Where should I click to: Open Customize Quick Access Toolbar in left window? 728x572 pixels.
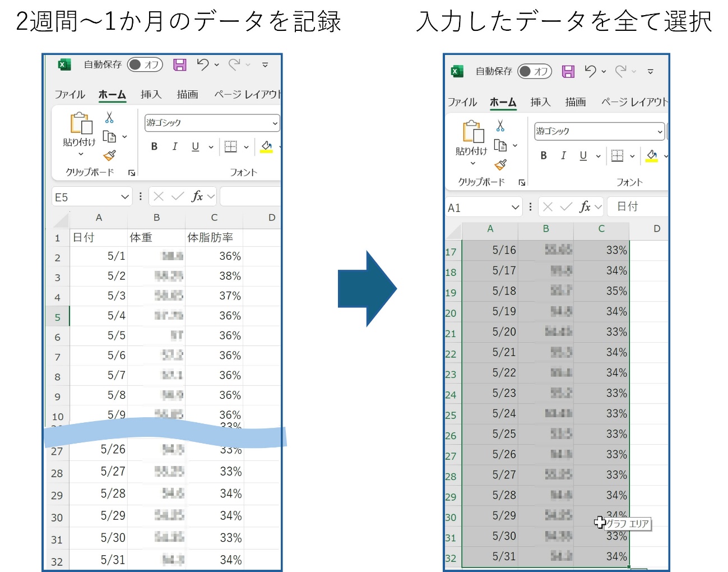point(265,65)
